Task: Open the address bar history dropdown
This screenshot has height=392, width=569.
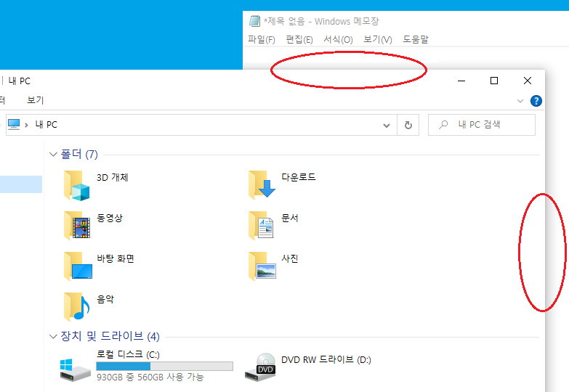Action: [387, 126]
